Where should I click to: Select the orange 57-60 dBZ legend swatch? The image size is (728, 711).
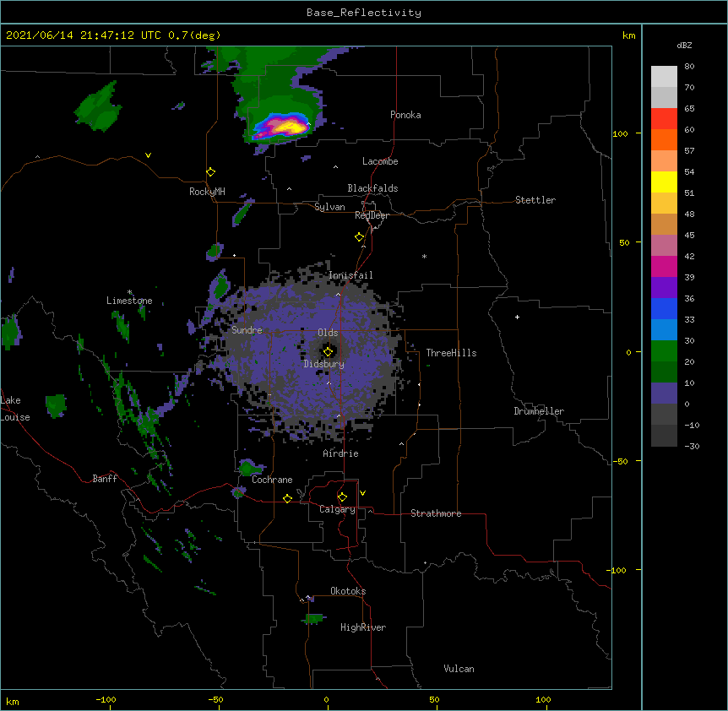(664, 139)
